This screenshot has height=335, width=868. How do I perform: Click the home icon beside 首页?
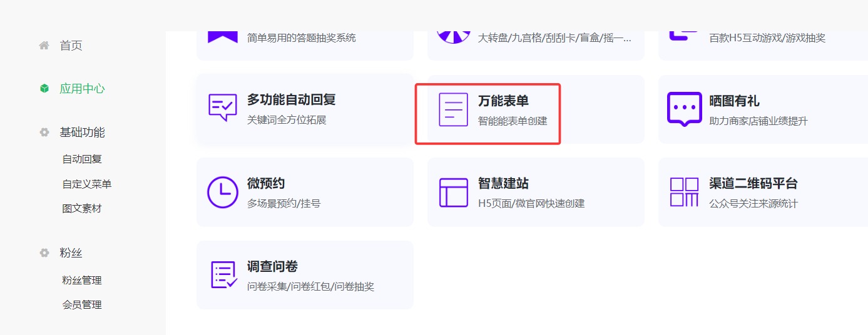44,45
